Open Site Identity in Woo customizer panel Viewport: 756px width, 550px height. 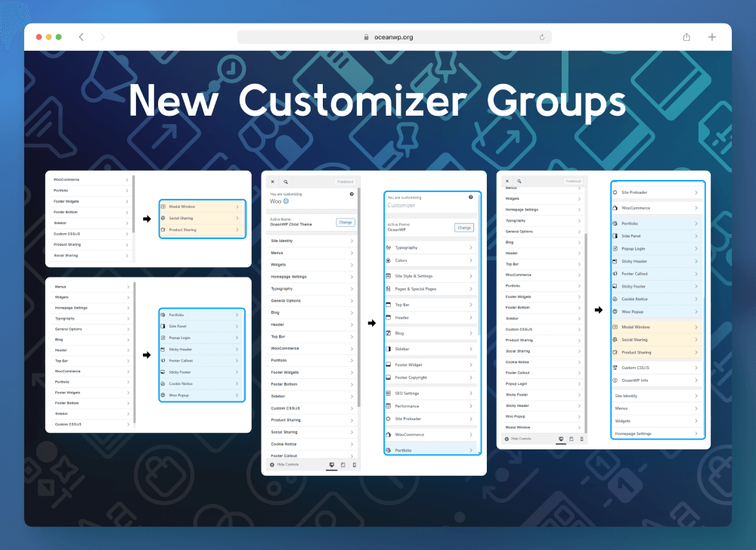pyautogui.click(x=312, y=241)
